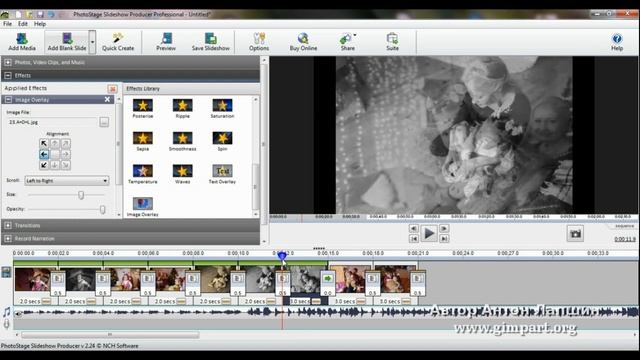Click Buy Online
The height and width of the screenshot is (360, 640).
(303, 42)
